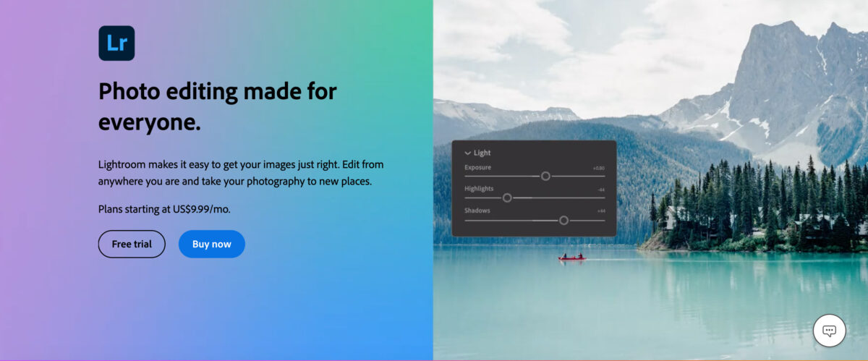The height and width of the screenshot is (361, 868).
Task: Click the Exposure slider handle
Action: pyautogui.click(x=545, y=176)
